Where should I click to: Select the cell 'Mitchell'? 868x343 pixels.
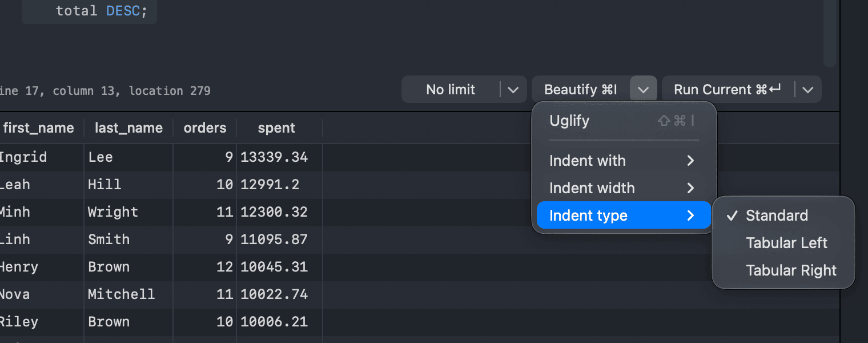pyautogui.click(x=128, y=294)
